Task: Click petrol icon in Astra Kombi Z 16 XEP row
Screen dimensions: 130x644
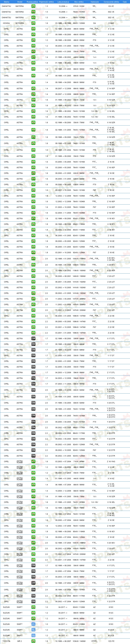Action: point(33,526)
